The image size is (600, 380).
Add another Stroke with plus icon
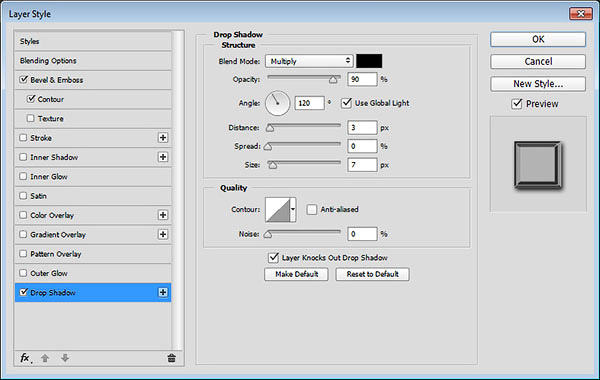click(x=163, y=138)
